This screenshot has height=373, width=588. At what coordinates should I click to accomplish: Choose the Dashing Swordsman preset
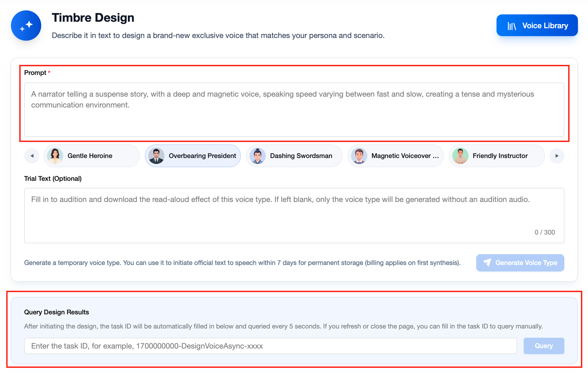tap(294, 156)
